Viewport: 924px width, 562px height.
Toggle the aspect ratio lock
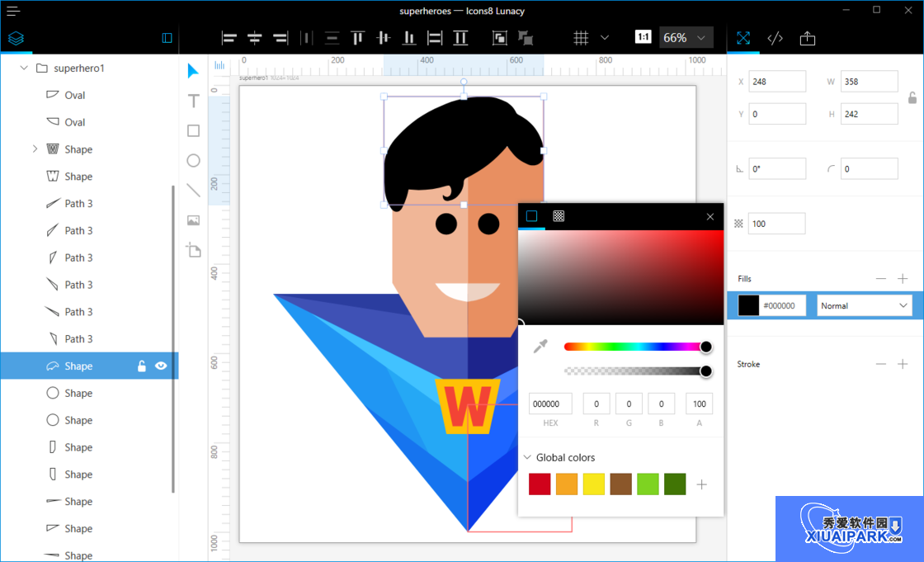[912, 98]
